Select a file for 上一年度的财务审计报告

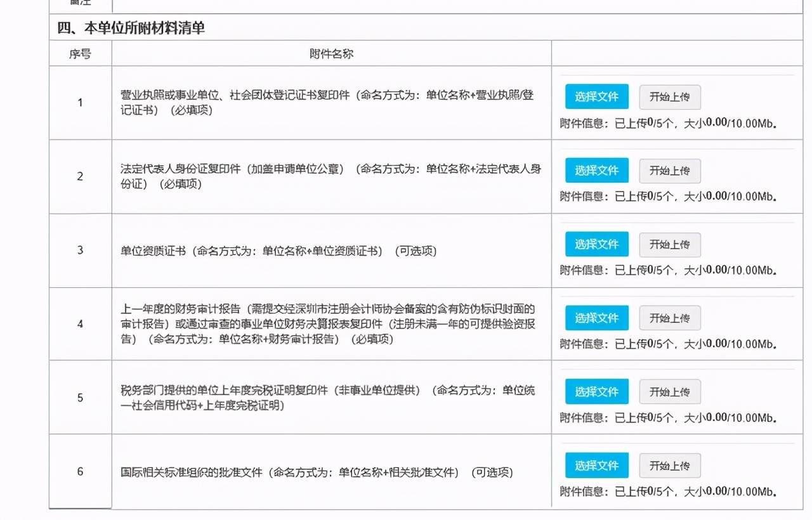pyautogui.click(x=596, y=318)
